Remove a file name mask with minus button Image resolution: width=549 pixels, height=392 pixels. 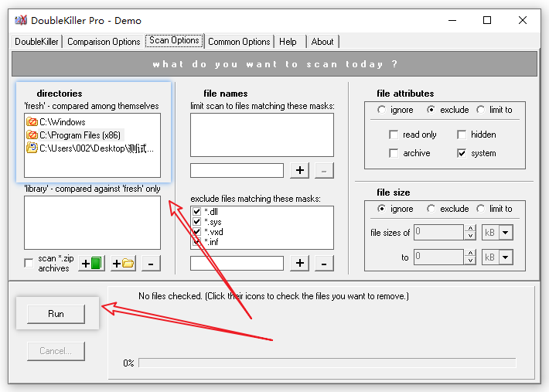tap(324, 170)
